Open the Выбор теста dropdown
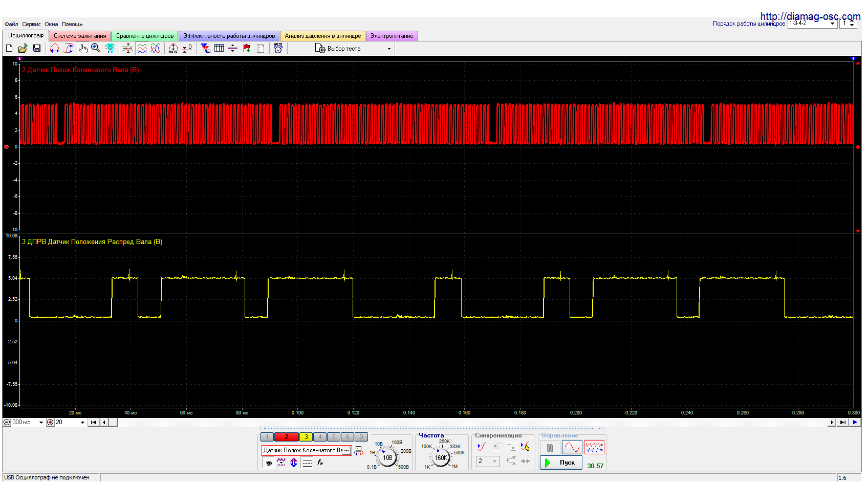 click(x=353, y=49)
